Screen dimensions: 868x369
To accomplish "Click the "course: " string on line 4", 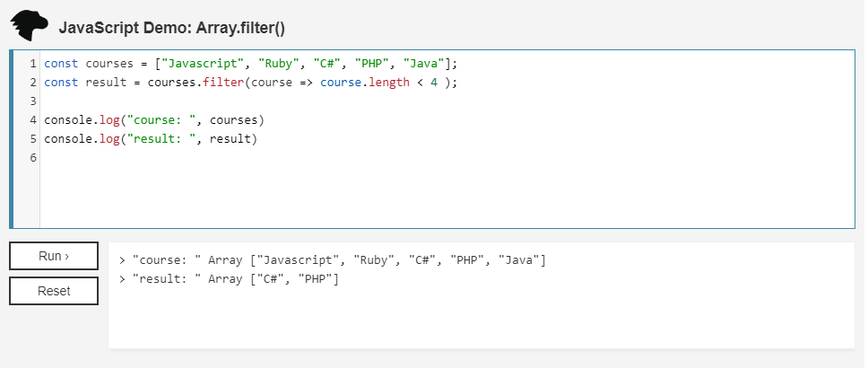I will pyautogui.click(x=157, y=120).
